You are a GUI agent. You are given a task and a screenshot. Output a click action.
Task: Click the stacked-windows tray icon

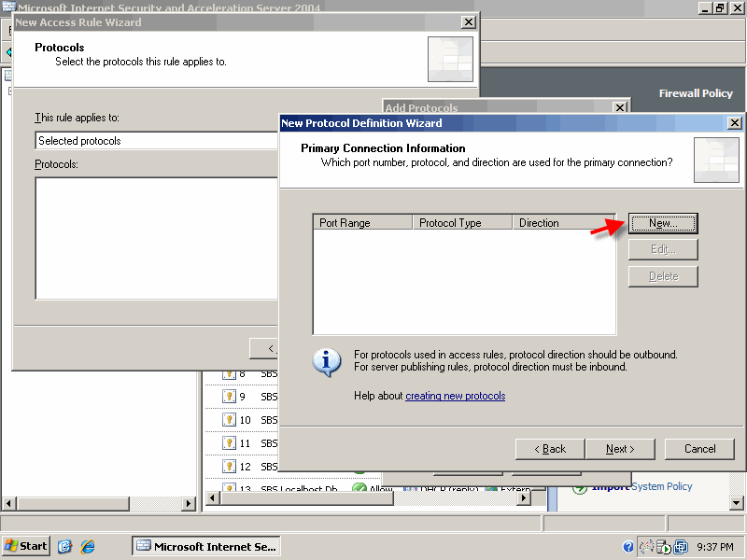681,547
